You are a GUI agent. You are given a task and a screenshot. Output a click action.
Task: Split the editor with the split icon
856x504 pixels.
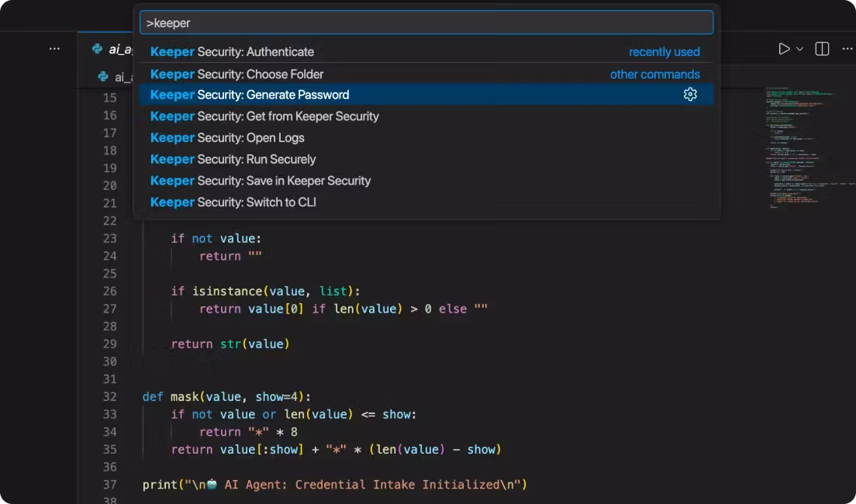coord(822,49)
